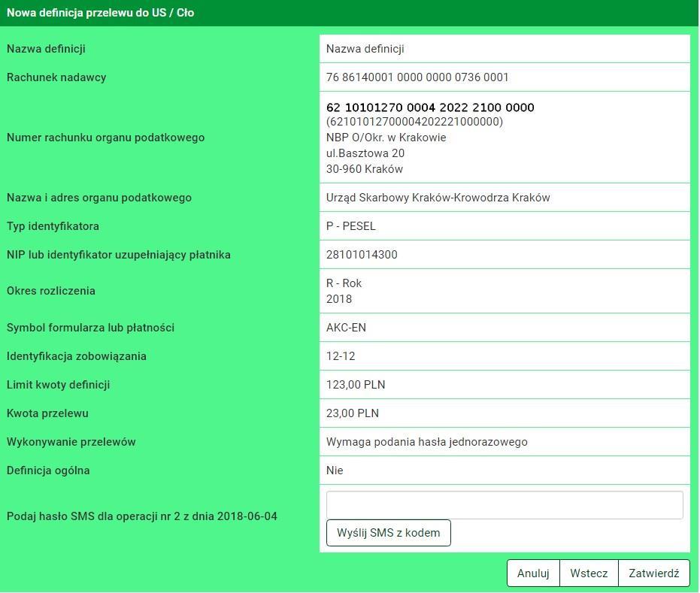Click 'NIP lub identyfikator uzupełniający płatnika' label
This screenshot has width=700, height=593.
118,255
